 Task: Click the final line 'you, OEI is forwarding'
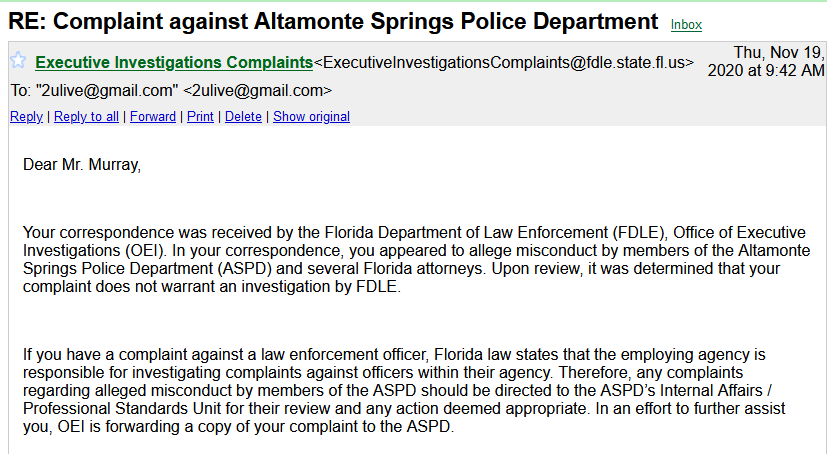(238, 426)
